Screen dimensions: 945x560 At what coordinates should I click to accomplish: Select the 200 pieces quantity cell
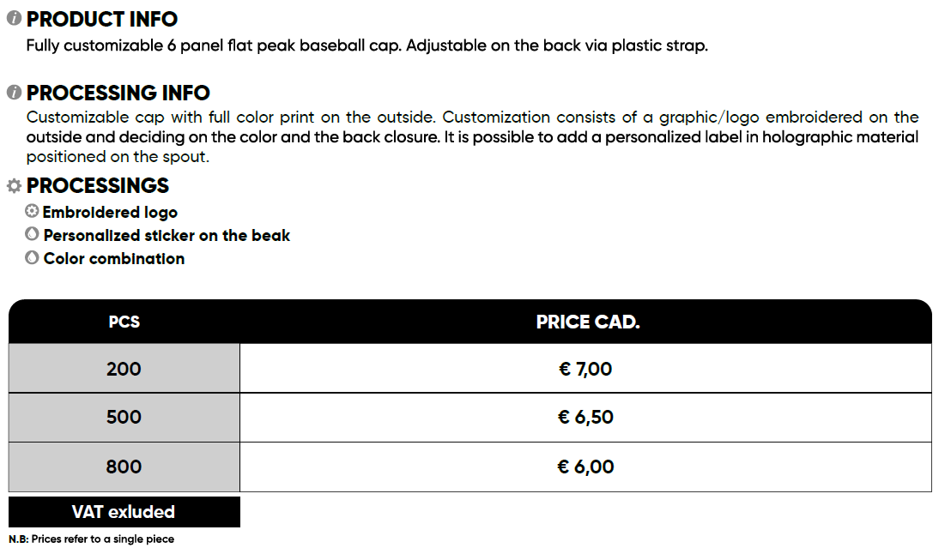[124, 369]
